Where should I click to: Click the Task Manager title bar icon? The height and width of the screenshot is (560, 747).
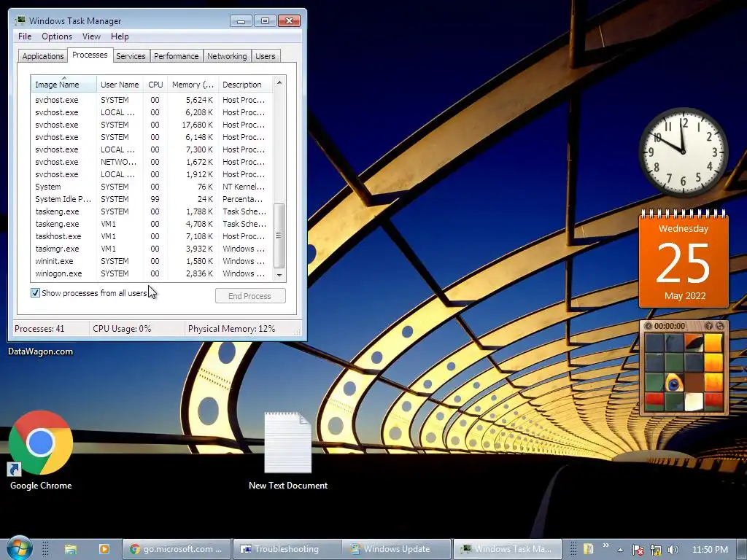(x=20, y=20)
